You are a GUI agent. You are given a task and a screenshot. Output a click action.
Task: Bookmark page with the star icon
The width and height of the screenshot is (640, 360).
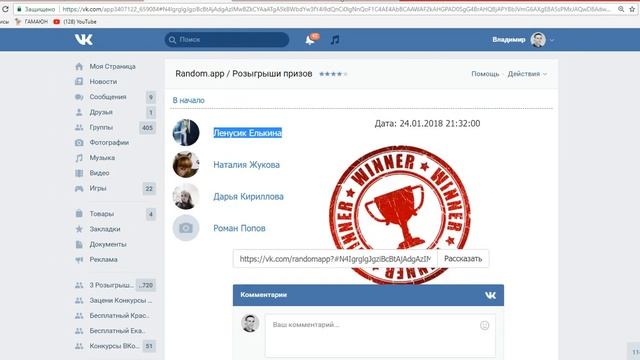click(633, 9)
